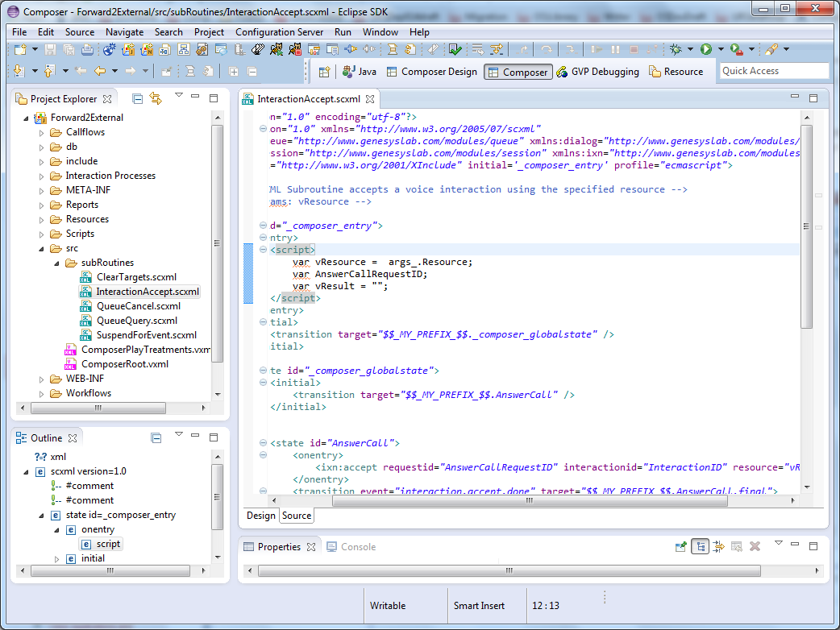Open the Configuration Server menu
This screenshot has height=630, width=840.
pyautogui.click(x=279, y=32)
